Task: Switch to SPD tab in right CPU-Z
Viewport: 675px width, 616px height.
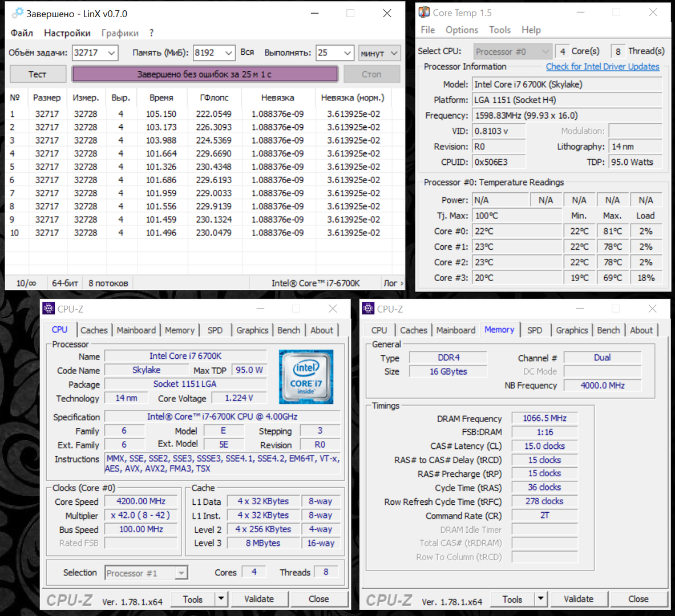Action: click(535, 330)
